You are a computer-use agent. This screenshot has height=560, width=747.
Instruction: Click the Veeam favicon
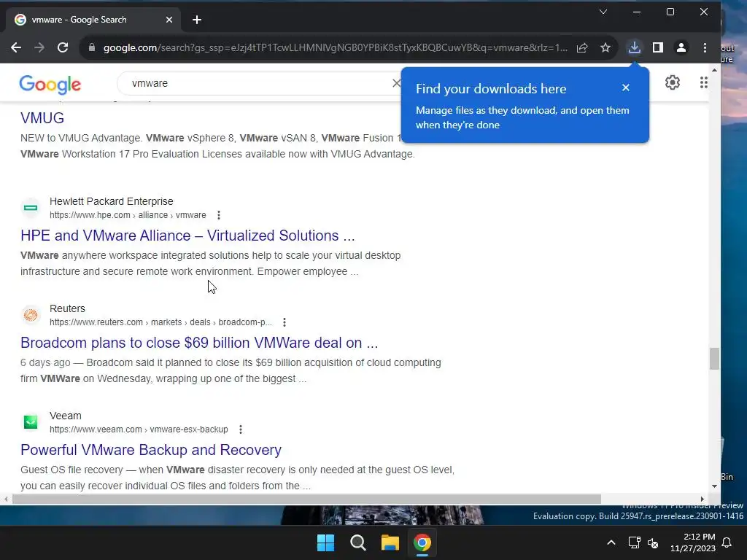click(31, 422)
